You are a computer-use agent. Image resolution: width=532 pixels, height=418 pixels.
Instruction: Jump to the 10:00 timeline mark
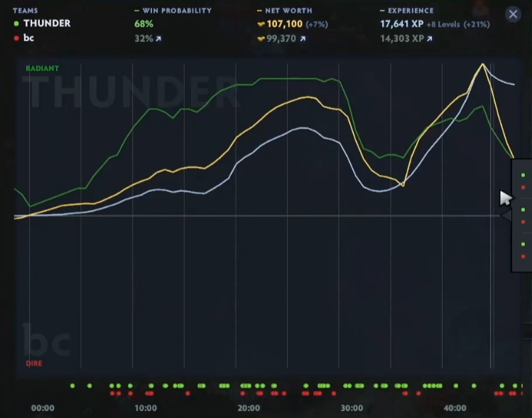pyautogui.click(x=145, y=408)
